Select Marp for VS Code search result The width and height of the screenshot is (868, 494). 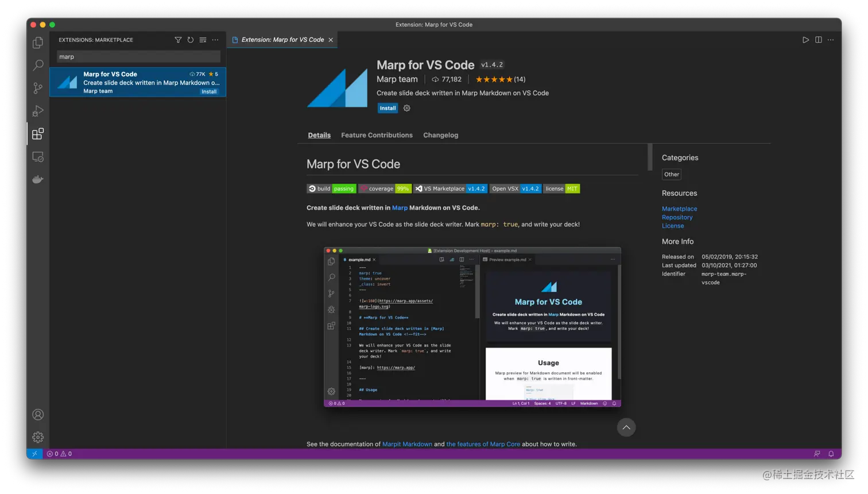[x=138, y=82]
